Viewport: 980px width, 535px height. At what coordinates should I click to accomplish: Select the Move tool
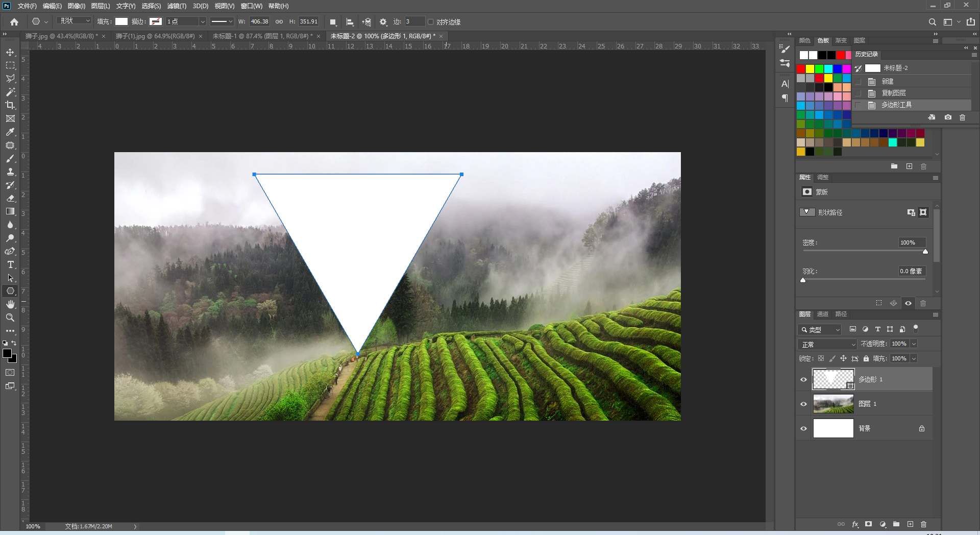coord(10,53)
